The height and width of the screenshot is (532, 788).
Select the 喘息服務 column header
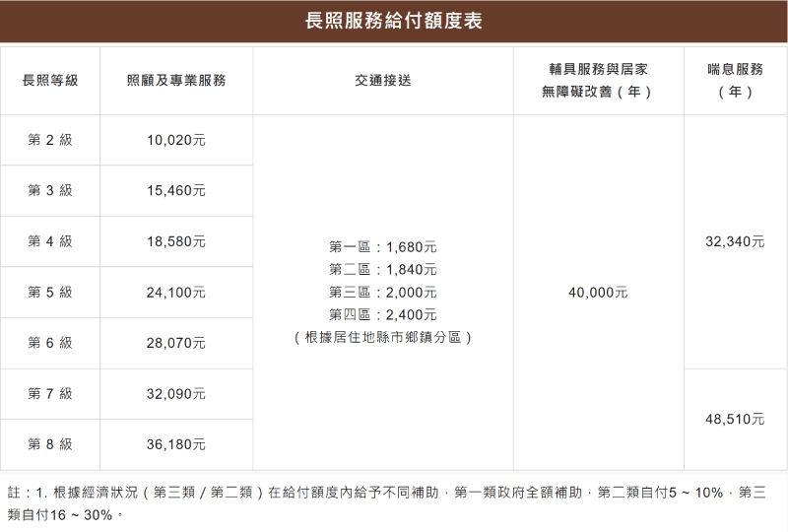tap(735, 81)
